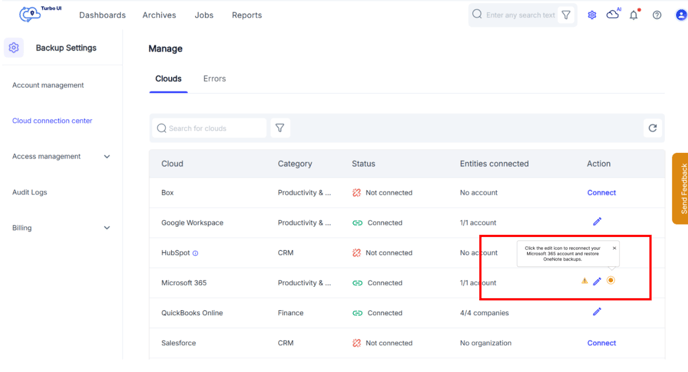Open the clouds table filter icon
The height and width of the screenshot is (372, 688).
coord(280,128)
